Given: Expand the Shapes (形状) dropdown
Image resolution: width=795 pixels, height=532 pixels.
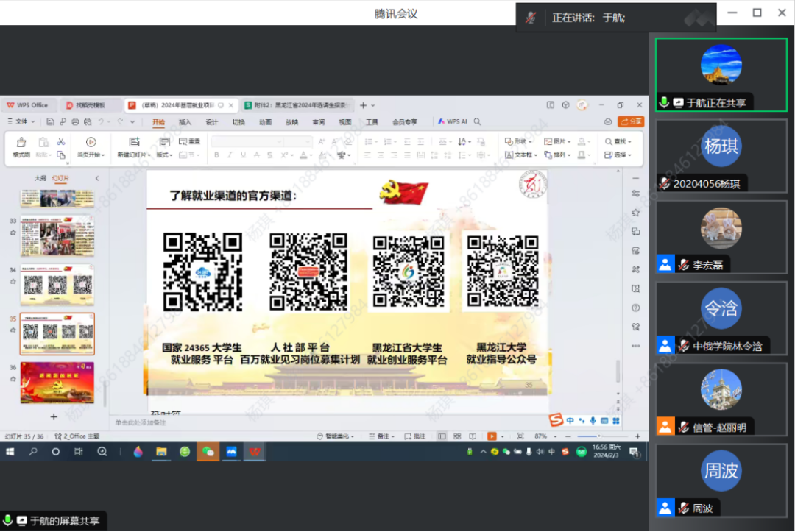Looking at the screenshot, I should point(520,141).
